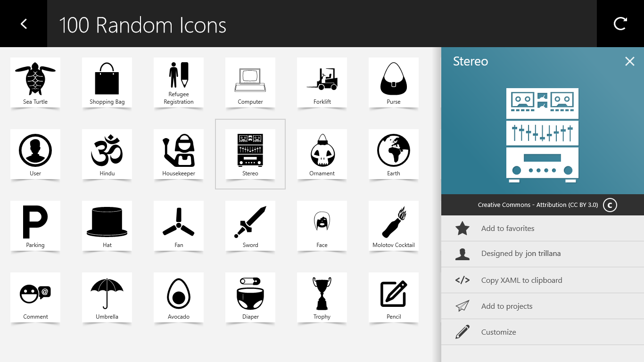Add Stereo to favorites
Image resolution: width=644 pixels, height=362 pixels.
(x=507, y=228)
